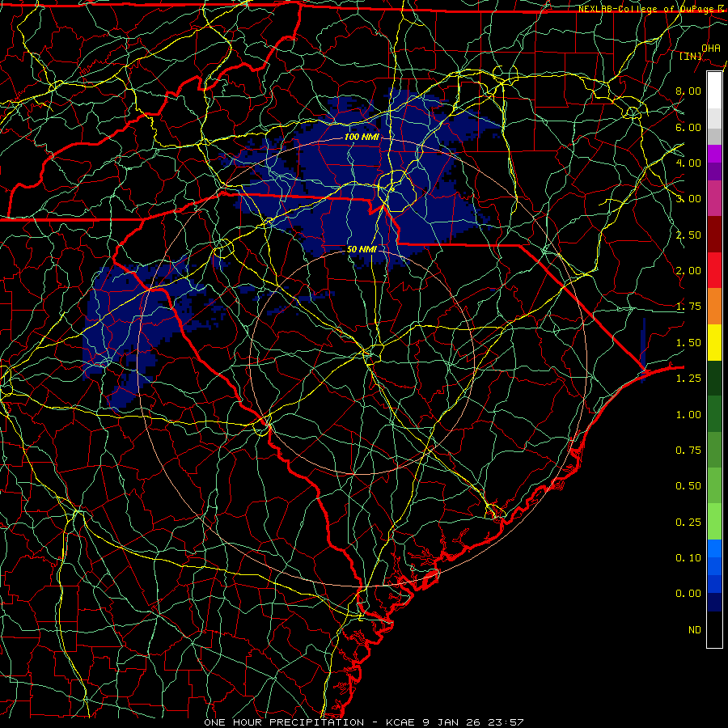728x728 pixels.
Task: Click the 0.75 legend value
Action: tap(688, 451)
